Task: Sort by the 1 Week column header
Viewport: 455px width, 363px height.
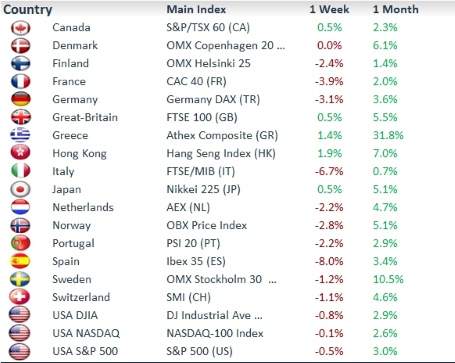Action: [329, 9]
